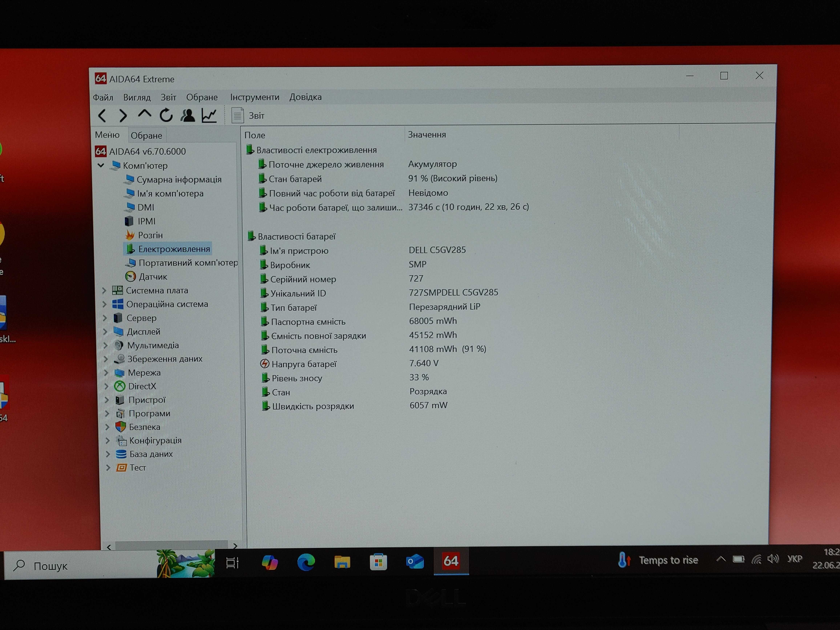Open the graph chart toolbar icon
840x630 pixels.
click(x=209, y=115)
